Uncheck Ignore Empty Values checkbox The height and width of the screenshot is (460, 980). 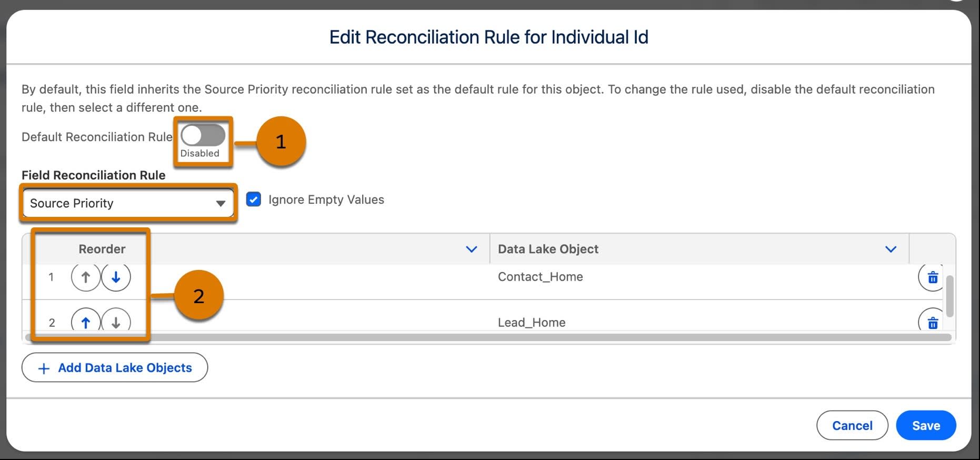tap(254, 199)
